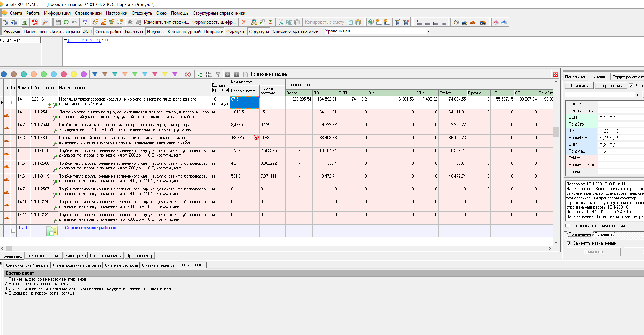This screenshot has height=335, width=644.
Task: Export the estimate to PDF
Action: 35,22
